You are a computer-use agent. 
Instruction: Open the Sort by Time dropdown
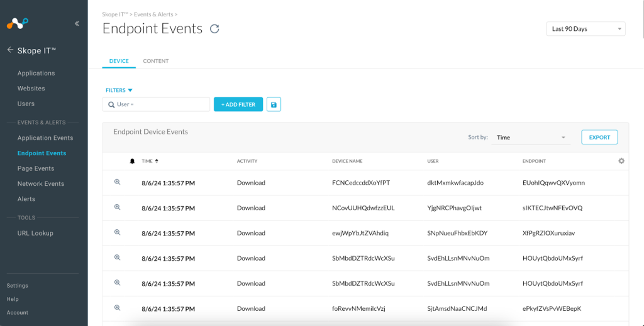pos(531,138)
